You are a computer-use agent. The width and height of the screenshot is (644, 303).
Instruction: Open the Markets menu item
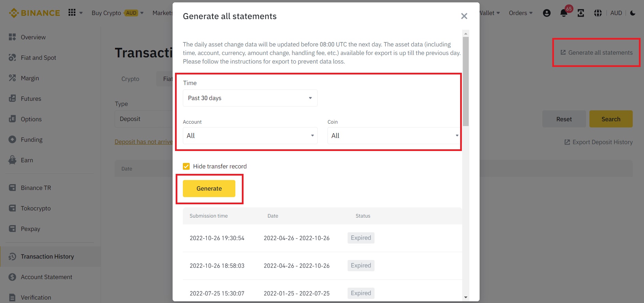point(163,13)
